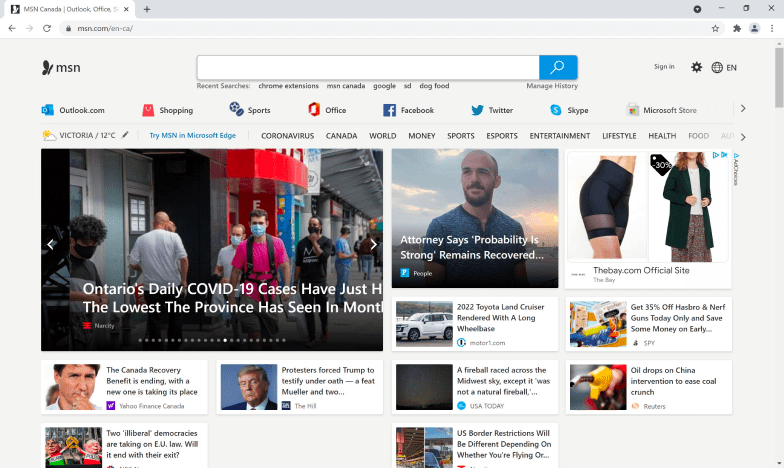
Task: Close the MSN Canada tab
Action: [126, 9]
